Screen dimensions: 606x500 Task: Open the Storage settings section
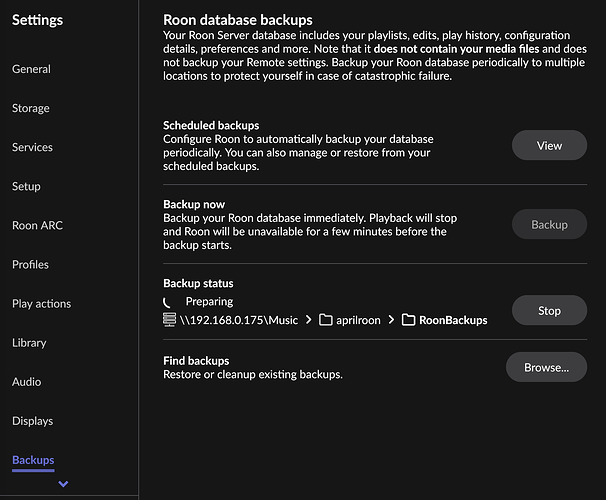tap(31, 108)
